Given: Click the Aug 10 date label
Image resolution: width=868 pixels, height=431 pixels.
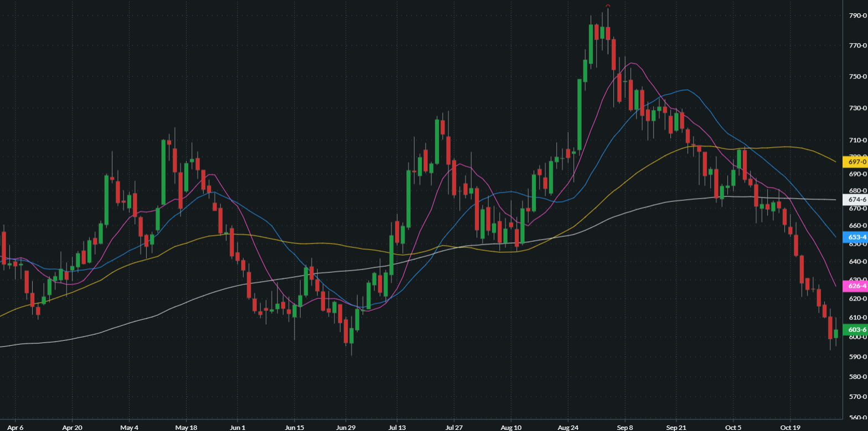Looking at the screenshot, I should [510, 427].
